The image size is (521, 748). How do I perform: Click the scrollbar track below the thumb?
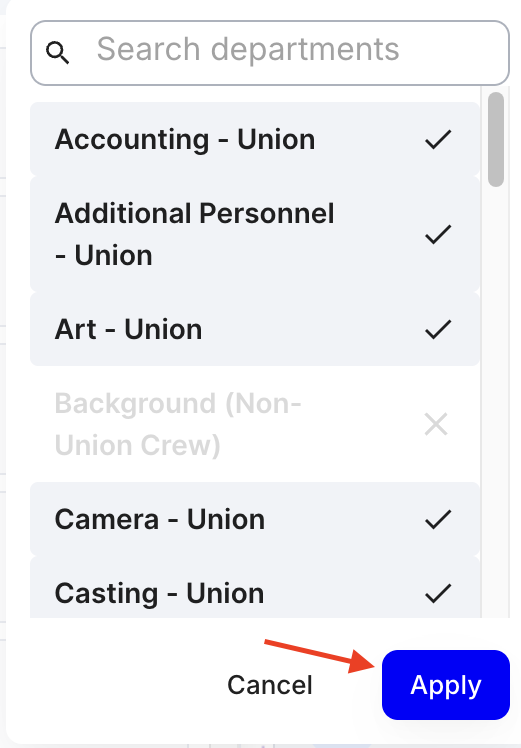point(496,401)
